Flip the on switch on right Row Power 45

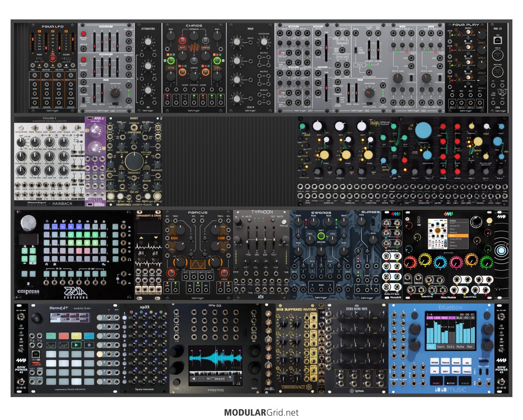tap(501, 350)
